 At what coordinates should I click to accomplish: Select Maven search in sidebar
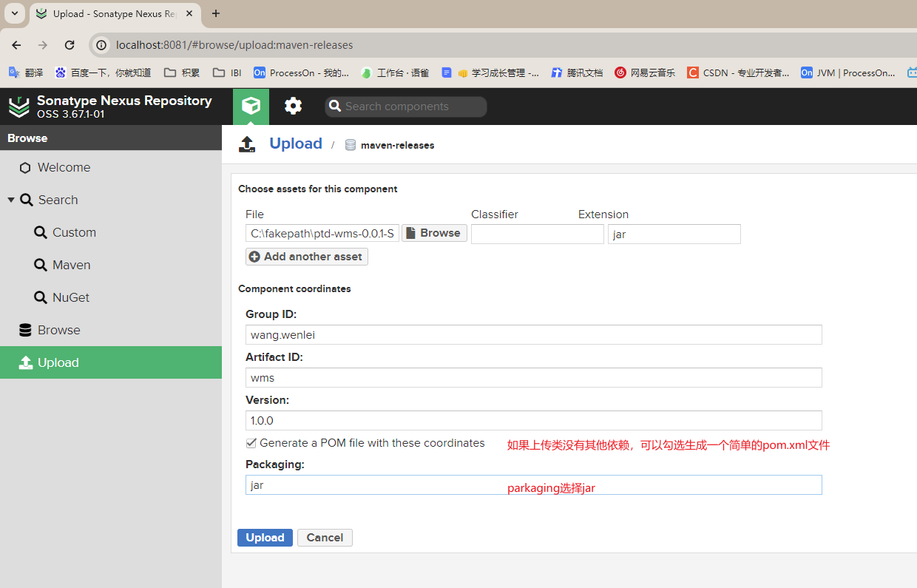pos(71,265)
